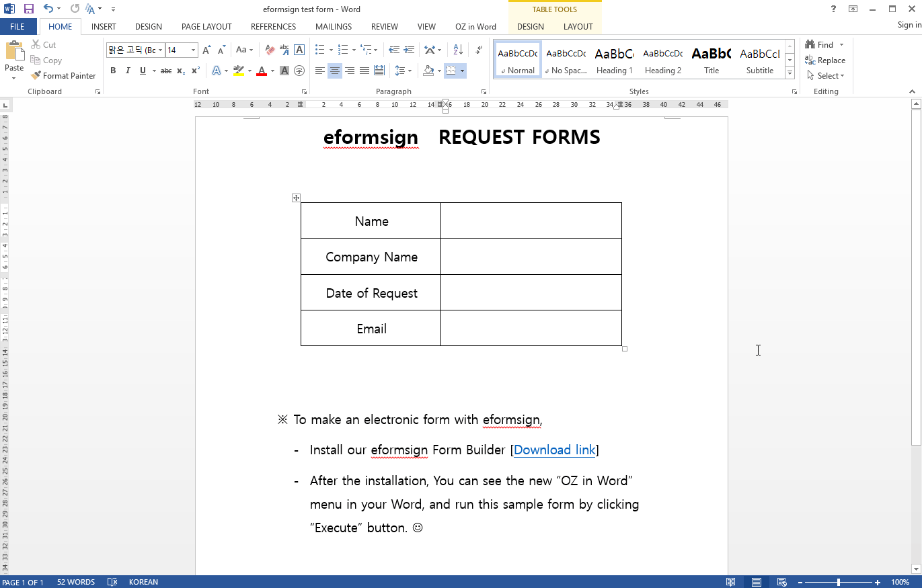
Task: Toggle Bold formatting
Action: [113, 71]
